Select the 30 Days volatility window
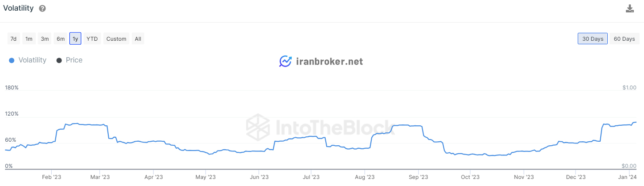 [x=593, y=39]
